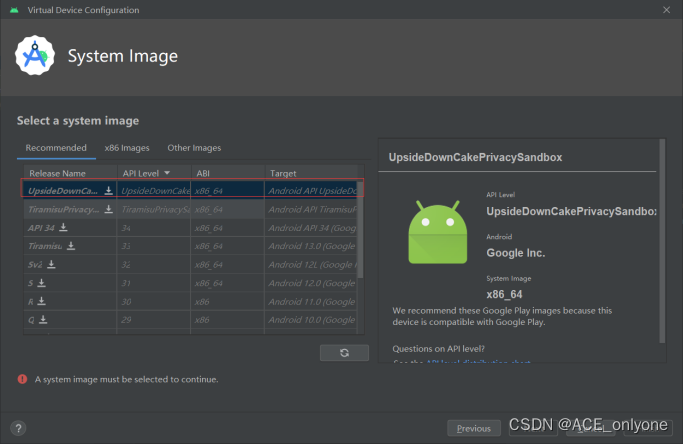Image resolution: width=684 pixels, height=444 pixels.
Task: Download the R release system image
Action: [x=41, y=301]
